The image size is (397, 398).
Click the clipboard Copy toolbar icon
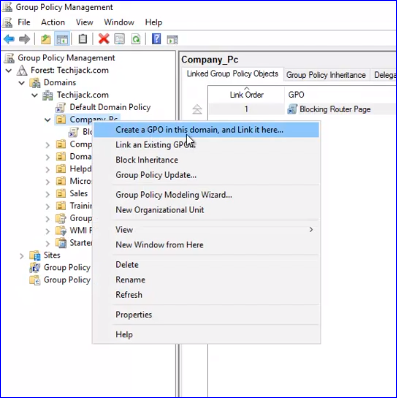tap(83, 39)
